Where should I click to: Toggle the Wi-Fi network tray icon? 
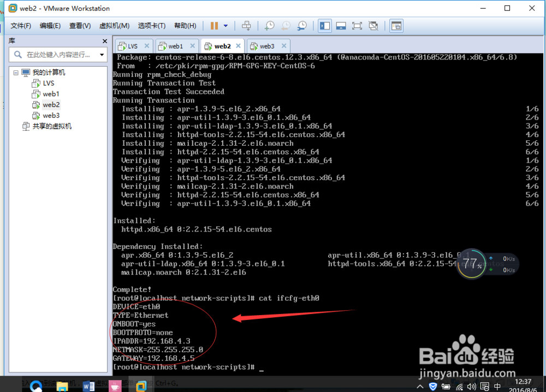[459, 386]
